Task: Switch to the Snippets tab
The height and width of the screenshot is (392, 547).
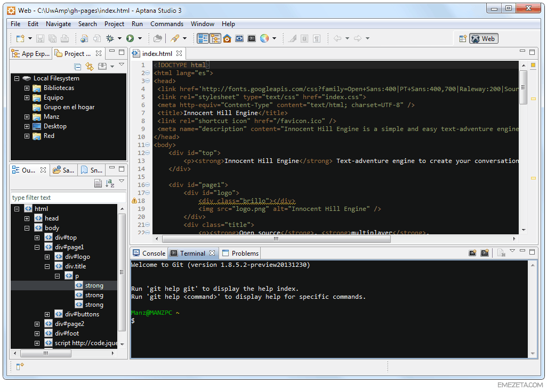Action: [x=92, y=170]
